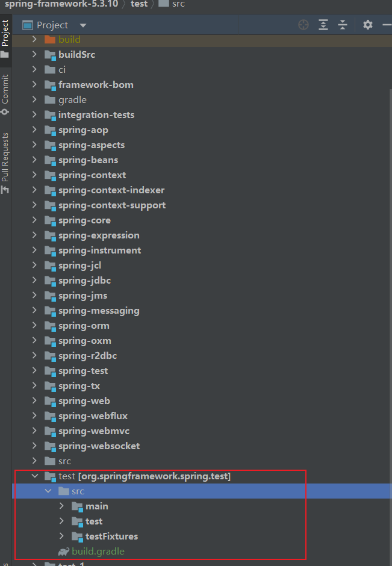The image size is (392, 566).
Task: Collapse the test module tree node
Action: [x=35, y=476]
